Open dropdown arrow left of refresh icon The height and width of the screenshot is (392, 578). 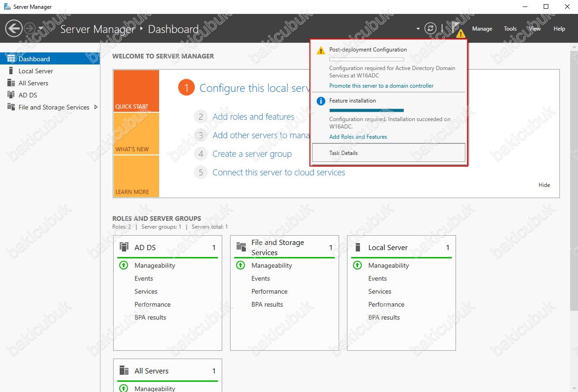418,29
